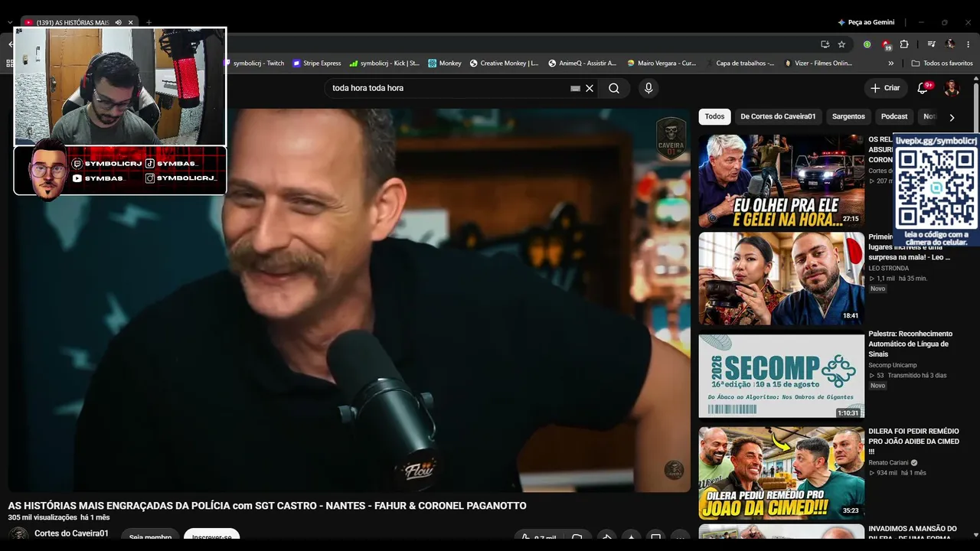The height and width of the screenshot is (551, 980).
Task: Close the AS HISTÓRIAS MAIS browser tab
Action: 131,23
